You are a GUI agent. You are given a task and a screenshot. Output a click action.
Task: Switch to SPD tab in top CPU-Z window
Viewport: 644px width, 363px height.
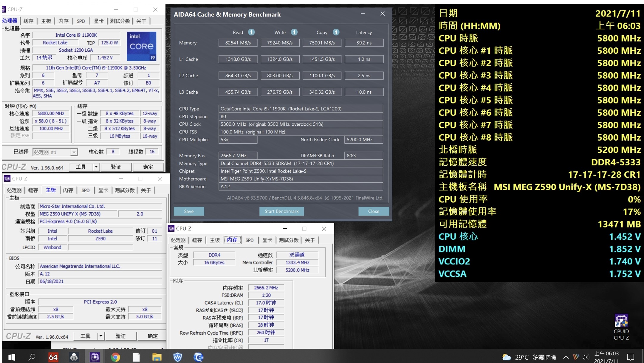[x=81, y=21]
